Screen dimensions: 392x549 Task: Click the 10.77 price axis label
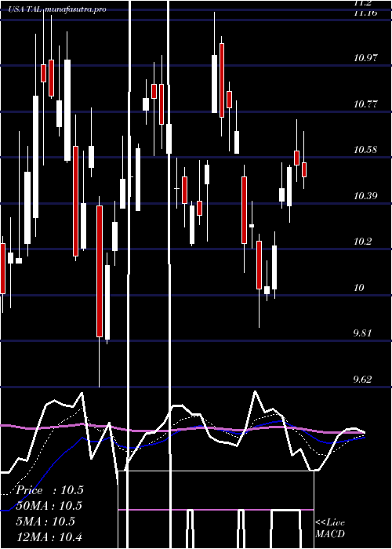pyautogui.click(x=365, y=104)
